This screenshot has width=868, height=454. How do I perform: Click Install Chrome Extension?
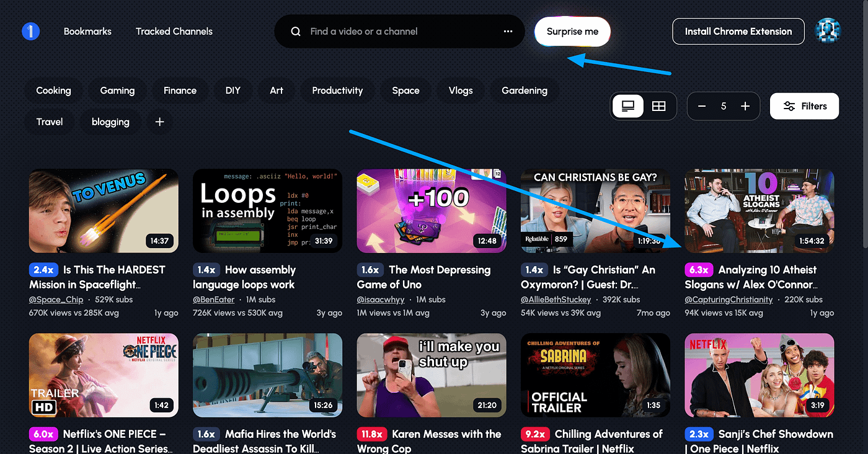click(738, 32)
